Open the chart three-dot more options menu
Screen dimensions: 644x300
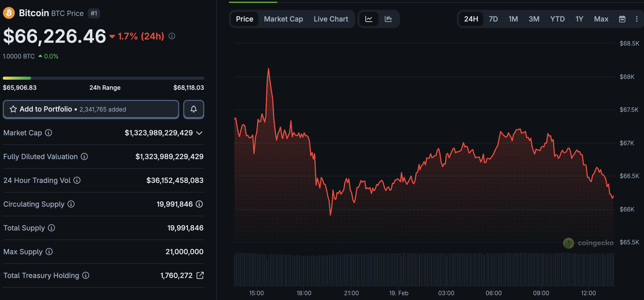[x=637, y=19]
